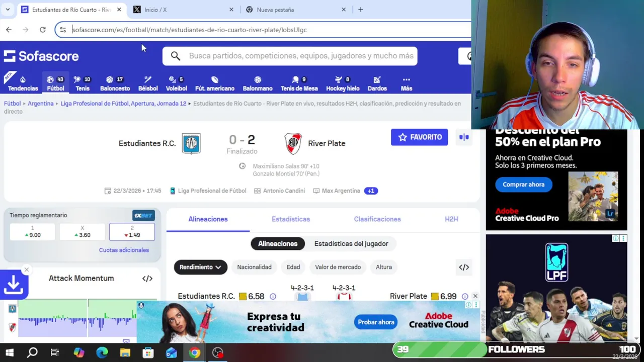Open the H2H tab
The height and width of the screenshot is (362, 644).
(451, 219)
